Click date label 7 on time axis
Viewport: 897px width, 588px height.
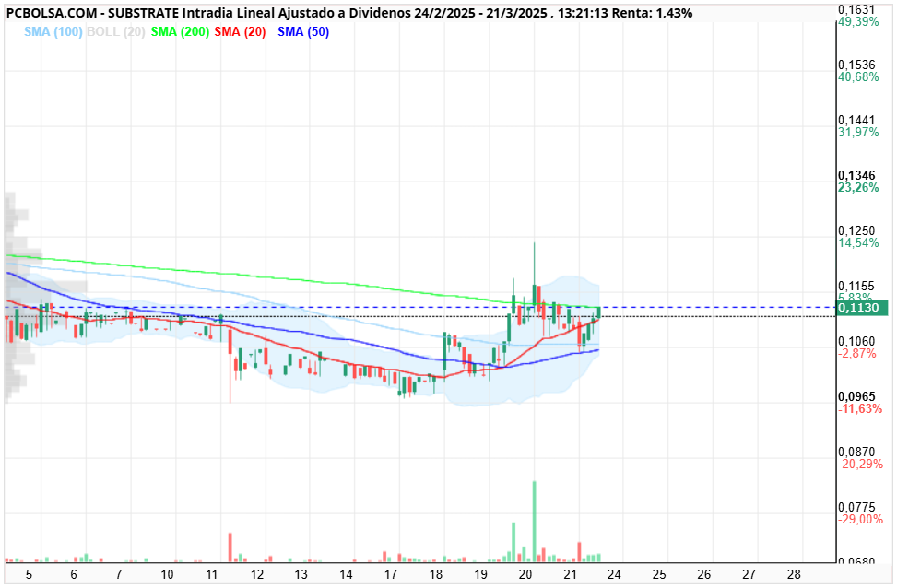pos(118,575)
